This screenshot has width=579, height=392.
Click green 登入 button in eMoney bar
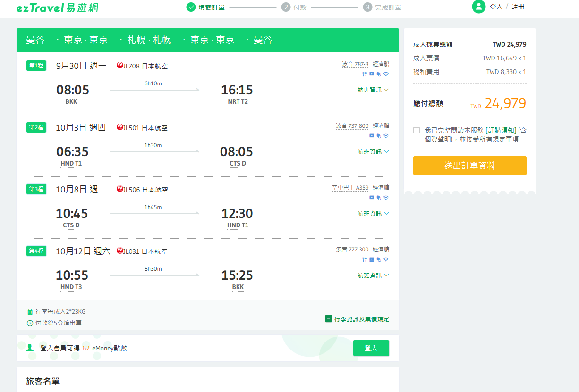point(371,348)
